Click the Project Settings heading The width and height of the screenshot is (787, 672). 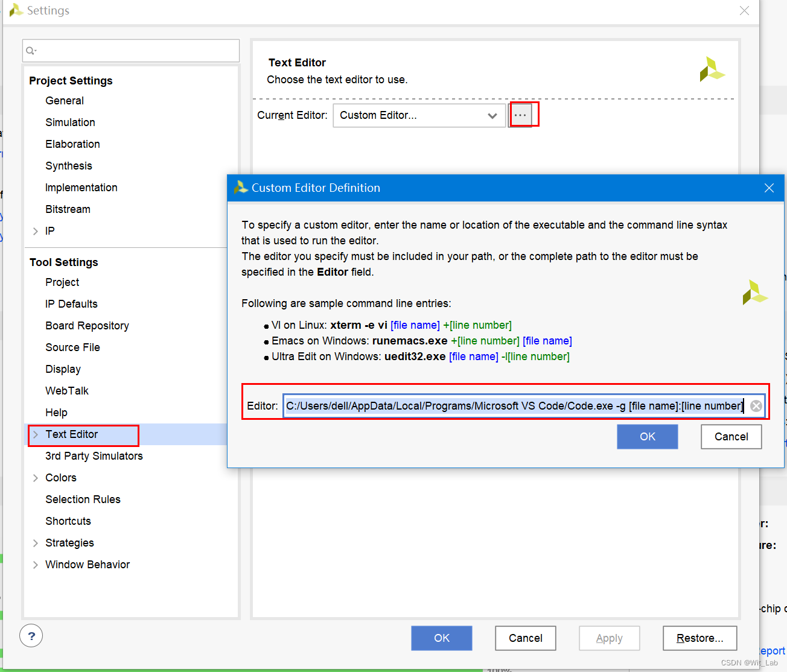[71, 81]
